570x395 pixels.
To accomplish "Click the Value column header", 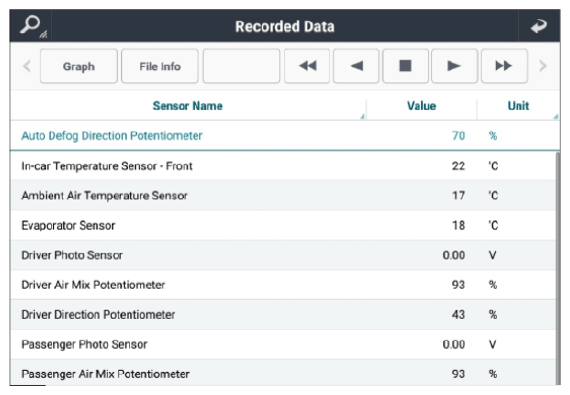I will pos(421,106).
